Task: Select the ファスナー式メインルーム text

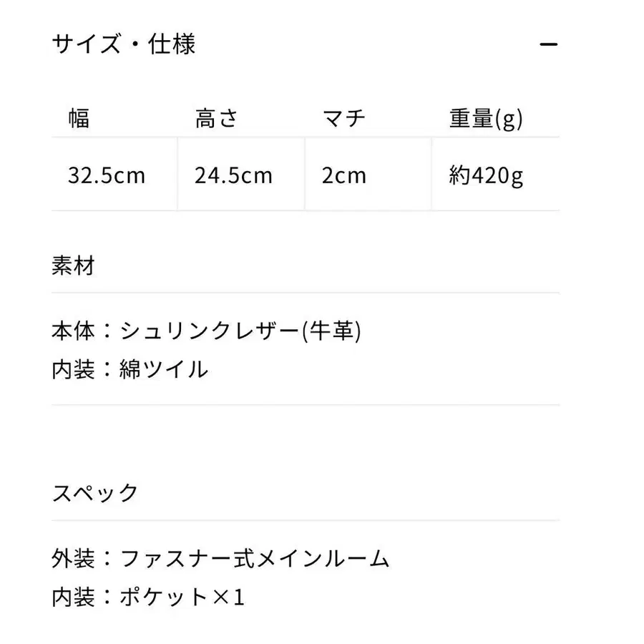Action: coord(255,558)
